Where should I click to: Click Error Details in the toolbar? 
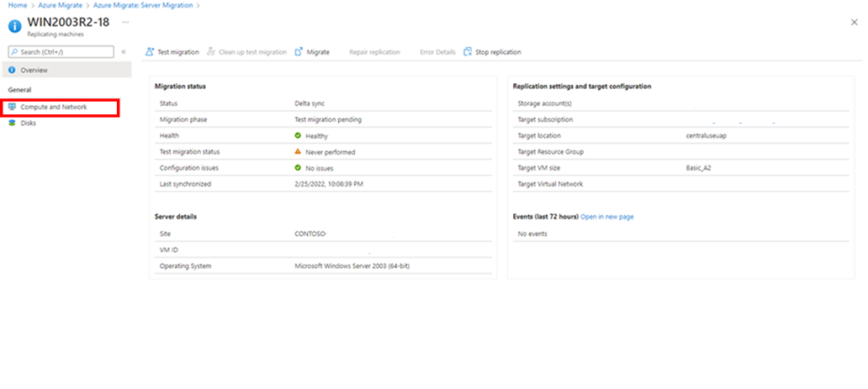tap(438, 52)
